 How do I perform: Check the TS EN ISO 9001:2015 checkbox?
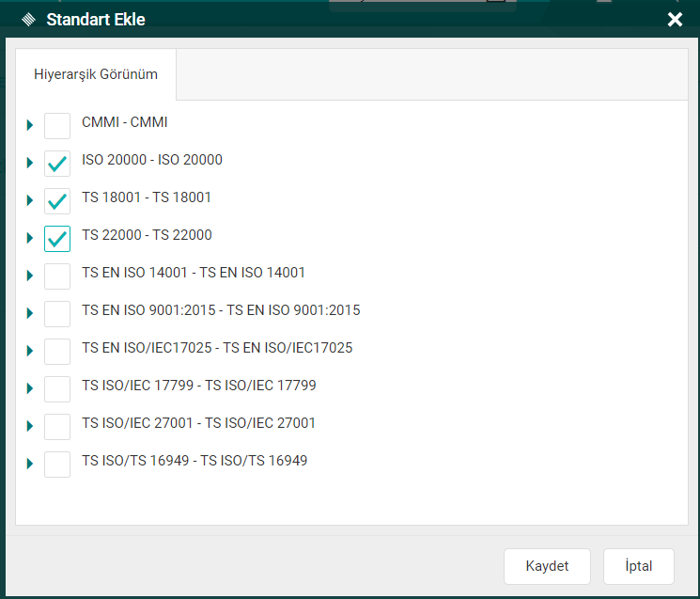pyautogui.click(x=57, y=314)
